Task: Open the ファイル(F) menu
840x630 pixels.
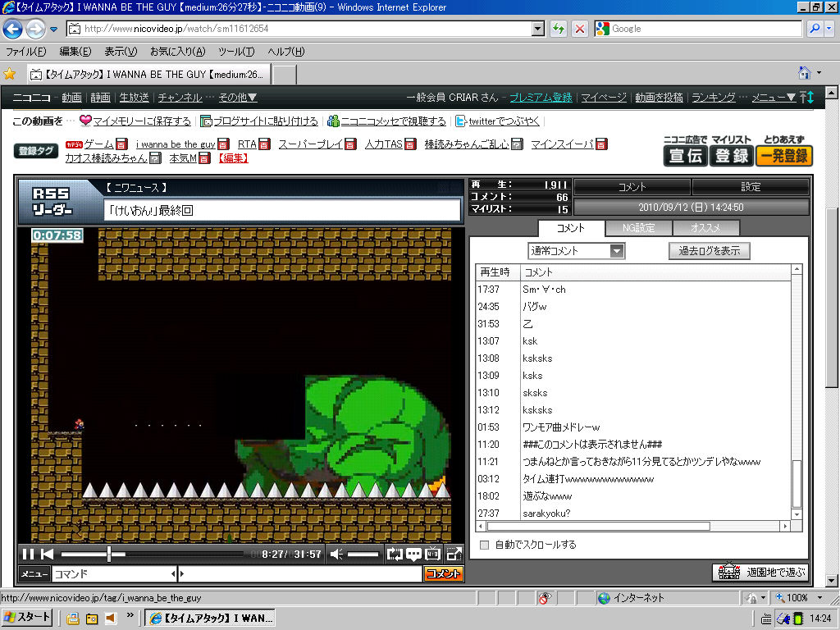Action: [x=25, y=52]
